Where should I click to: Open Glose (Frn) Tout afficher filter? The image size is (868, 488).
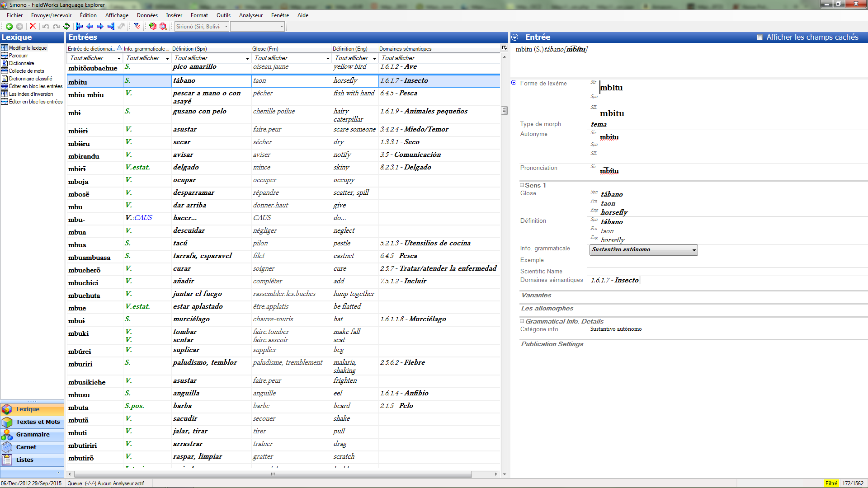[x=327, y=58]
